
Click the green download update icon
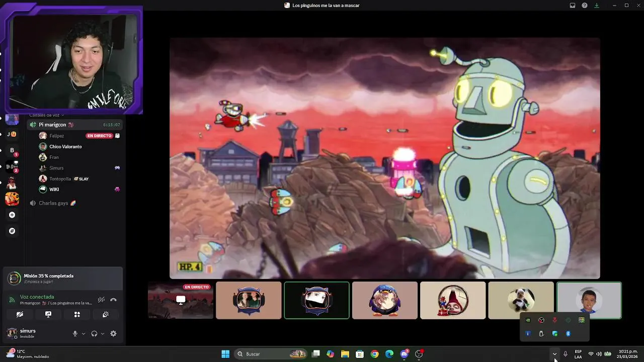tap(597, 6)
